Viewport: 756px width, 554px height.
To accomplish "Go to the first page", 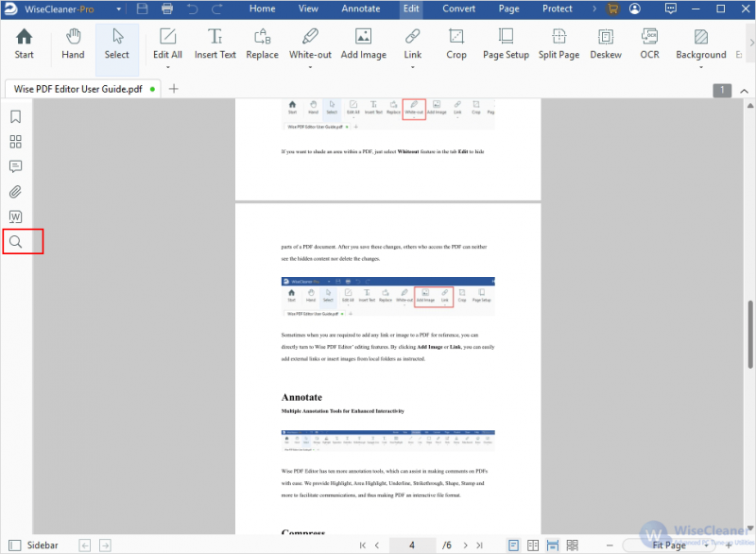I will pyautogui.click(x=363, y=545).
